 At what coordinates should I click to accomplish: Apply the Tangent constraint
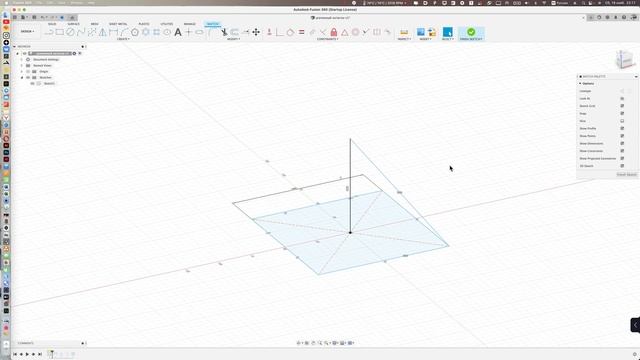pos(290,32)
